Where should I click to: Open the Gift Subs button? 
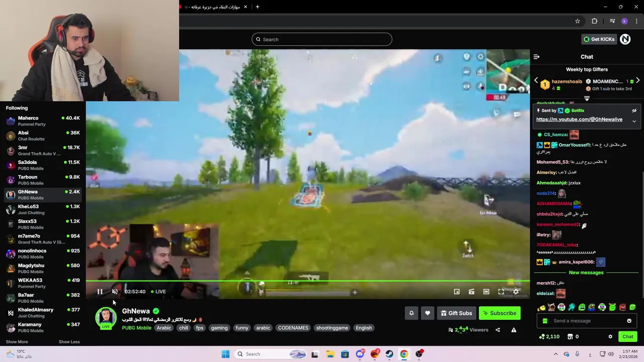(456, 313)
